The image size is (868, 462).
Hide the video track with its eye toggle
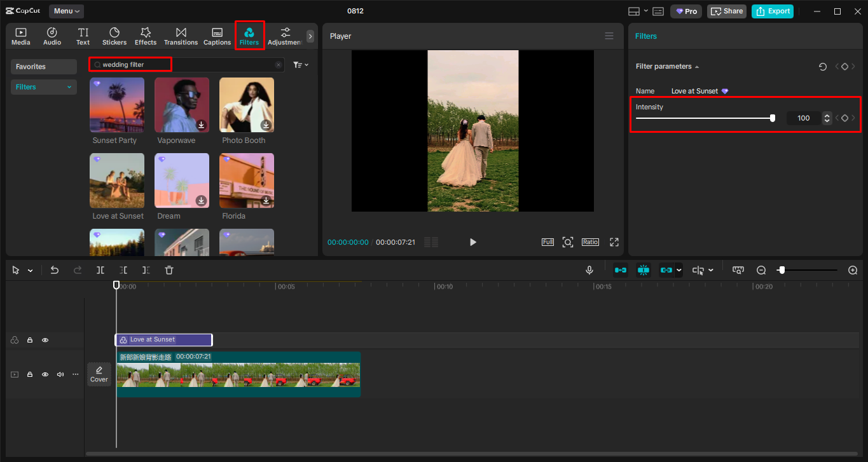[x=45, y=374]
